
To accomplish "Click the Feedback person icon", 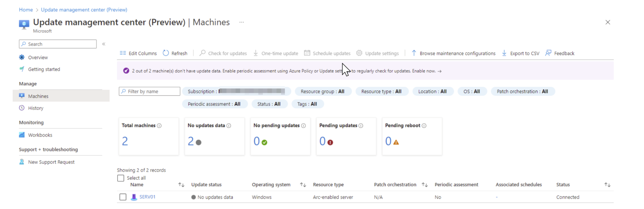I will [548, 53].
